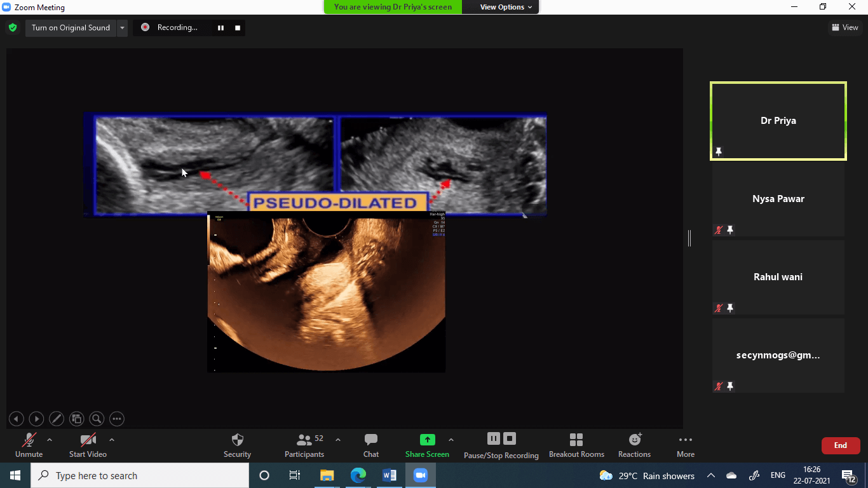
Task: Toggle Turn on Original Sound
Action: [71, 28]
